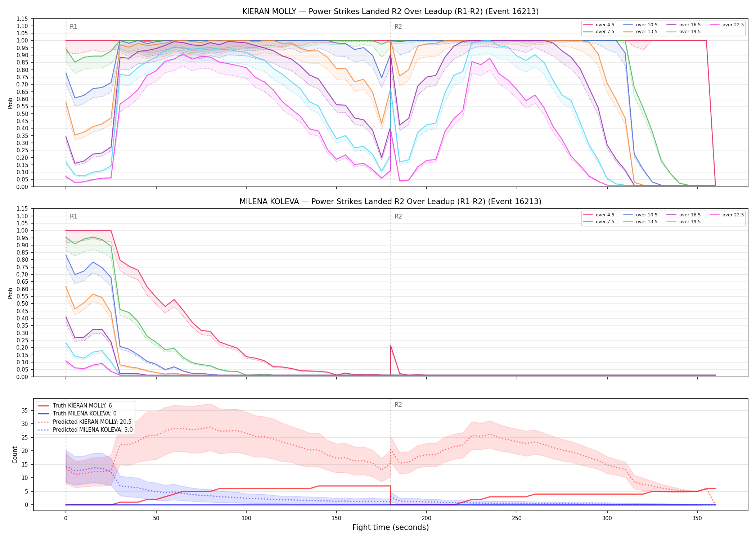Click Count axis tick label 30

click(25, 424)
